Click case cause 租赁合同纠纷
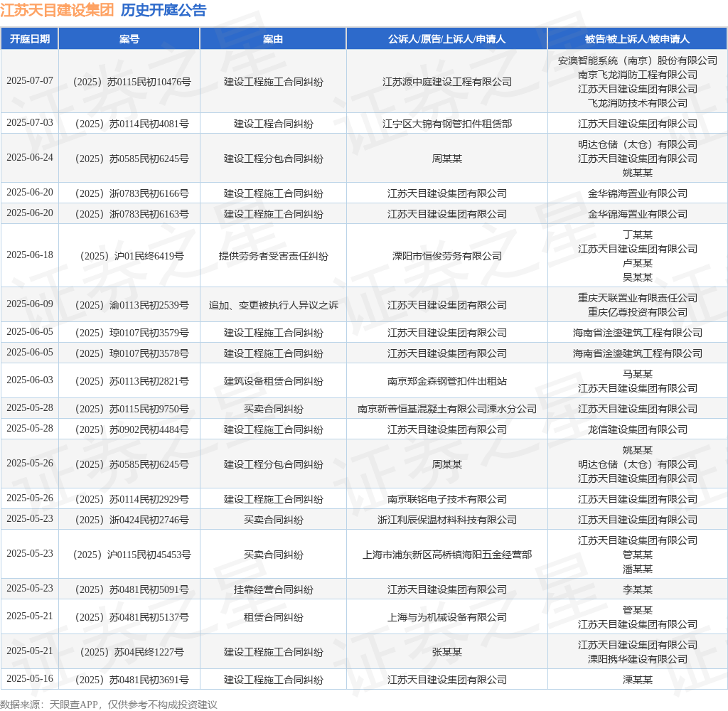 point(273,618)
